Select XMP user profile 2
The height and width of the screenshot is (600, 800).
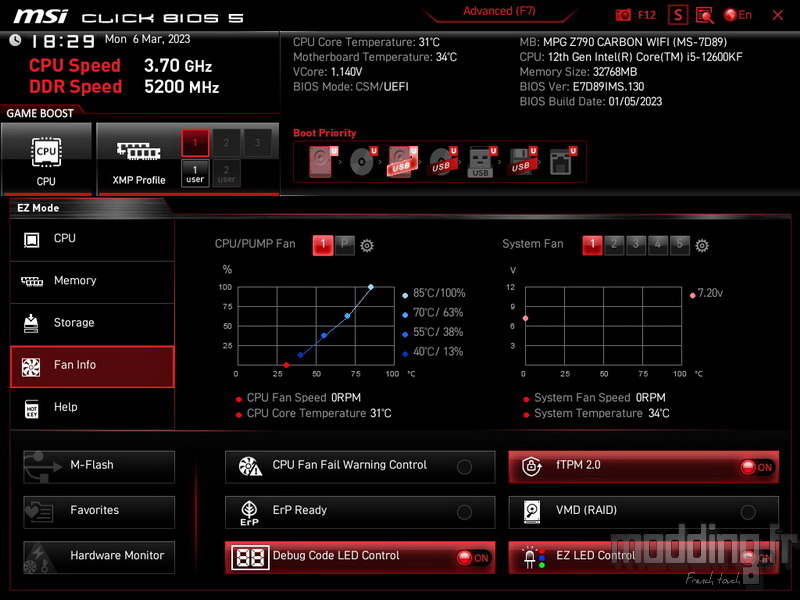pos(226,173)
